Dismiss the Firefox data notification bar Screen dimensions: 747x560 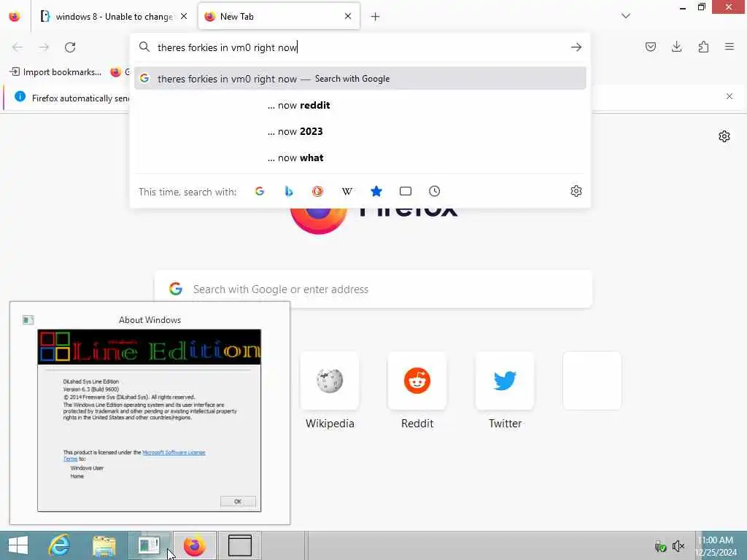(x=729, y=97)
